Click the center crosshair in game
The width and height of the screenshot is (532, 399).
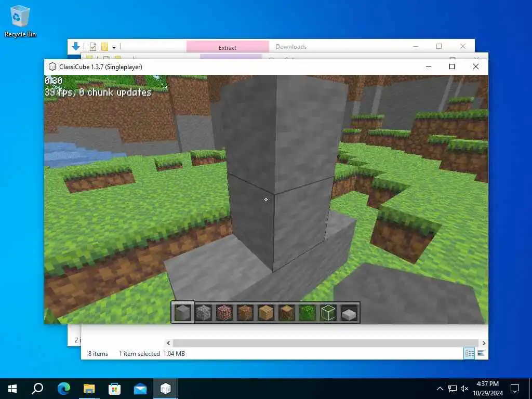coord(266,199)
